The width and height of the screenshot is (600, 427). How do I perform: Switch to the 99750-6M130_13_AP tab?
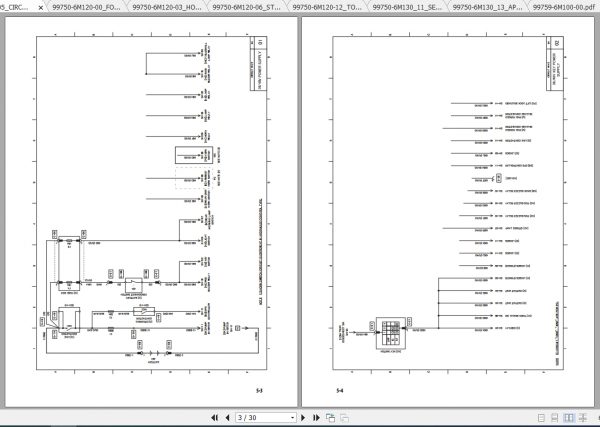[487, 7]
